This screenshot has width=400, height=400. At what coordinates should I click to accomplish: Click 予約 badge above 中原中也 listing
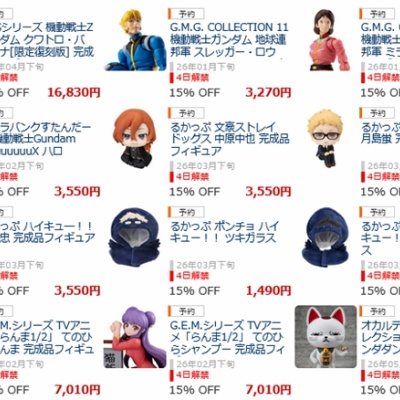click(186, 113)
